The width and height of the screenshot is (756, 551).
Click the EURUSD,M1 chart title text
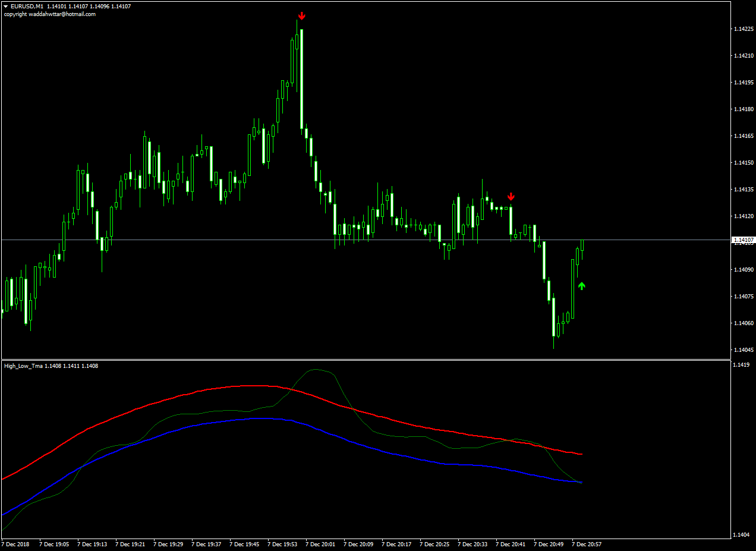pyautogui.click(x=27, y=7)
